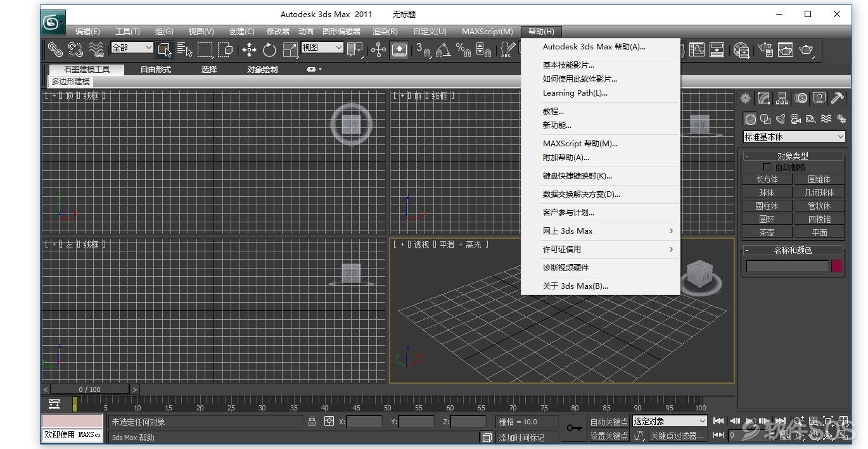868x449 pixels.
Task: Open the 编辑(E) menu
Action: [x=87, y=32]
